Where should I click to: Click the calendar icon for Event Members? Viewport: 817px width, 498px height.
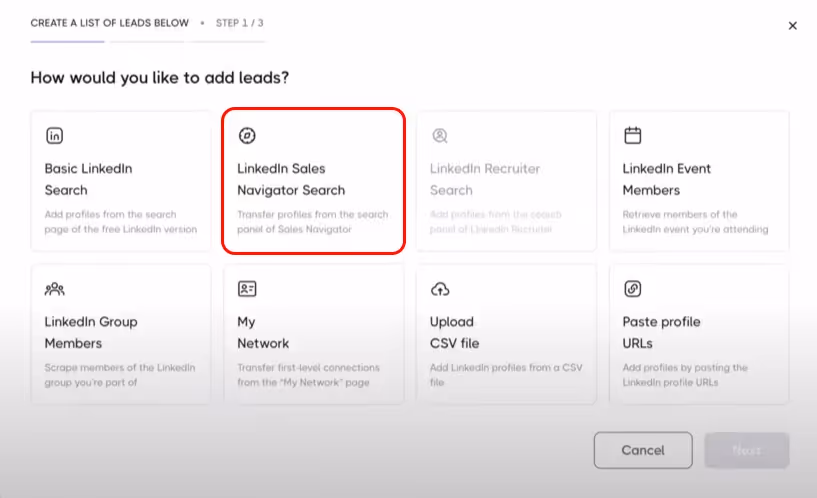click(633, 135)
